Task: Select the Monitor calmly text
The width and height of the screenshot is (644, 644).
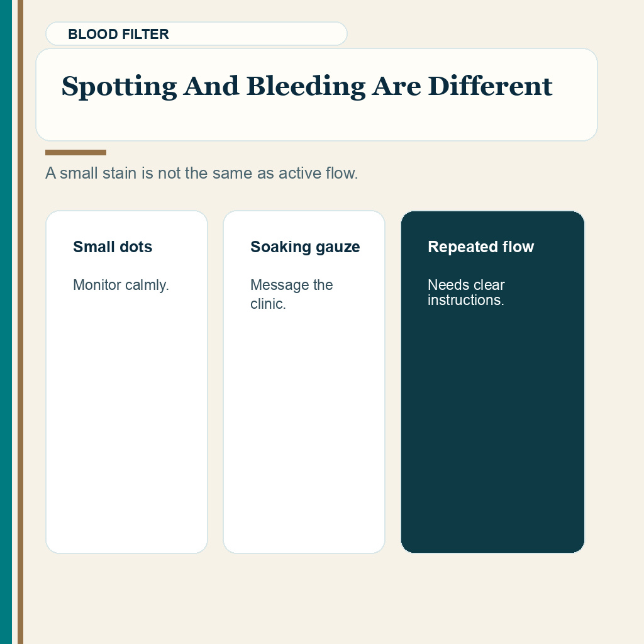Action: pyautogui.click(x=121, y=285)
